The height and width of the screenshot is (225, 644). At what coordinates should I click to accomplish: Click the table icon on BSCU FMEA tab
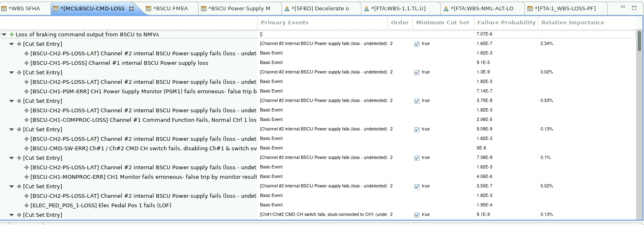pyautogui.click(x=149, y=9)
